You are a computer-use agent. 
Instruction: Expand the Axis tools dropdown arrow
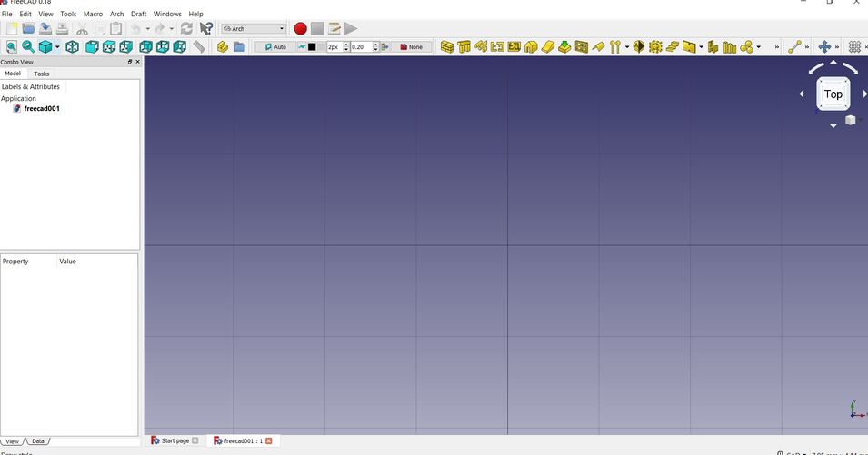pos(626,47)
